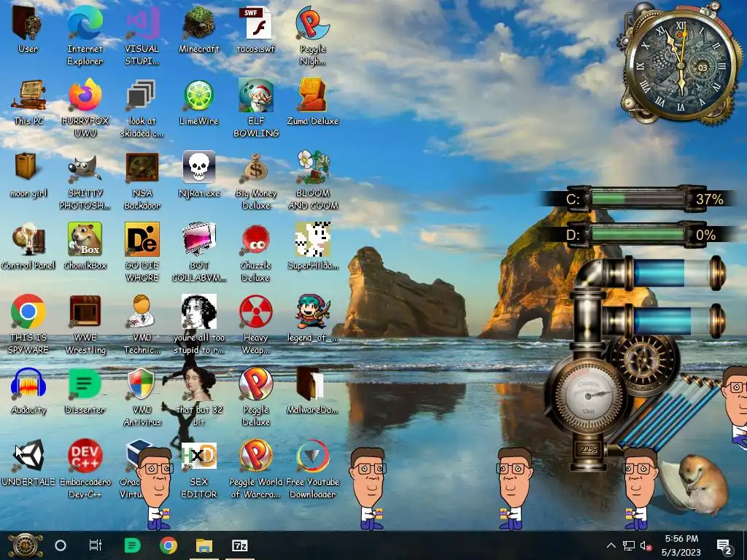
Task: Open the MalwareDa... folder
Action: [312, 389]
